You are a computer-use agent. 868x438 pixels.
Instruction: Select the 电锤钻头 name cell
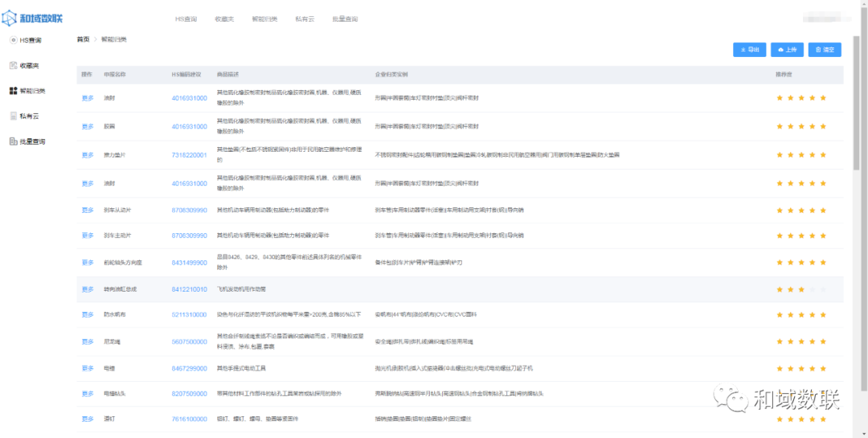tap(114, 394)
